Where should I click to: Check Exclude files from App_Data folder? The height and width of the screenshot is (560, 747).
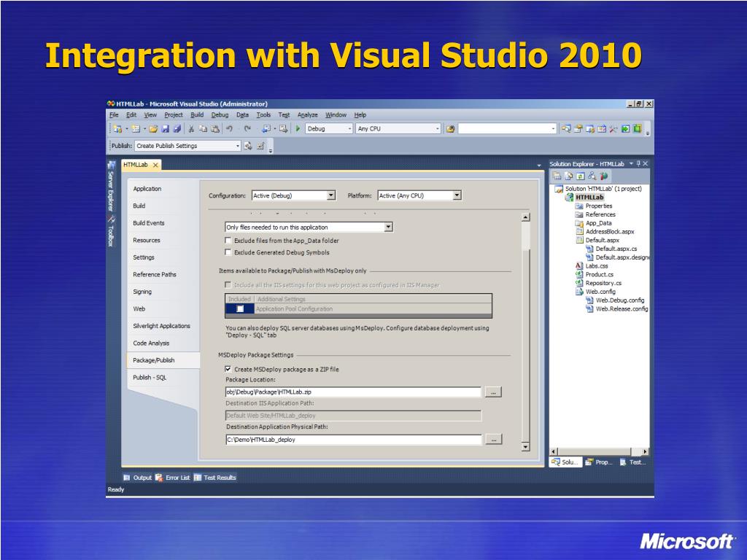tap(228, 241)
